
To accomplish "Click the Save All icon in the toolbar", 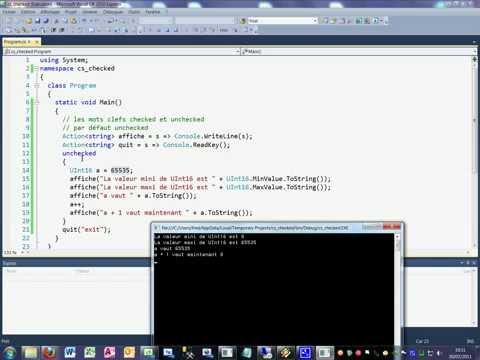I will point(46,21).
